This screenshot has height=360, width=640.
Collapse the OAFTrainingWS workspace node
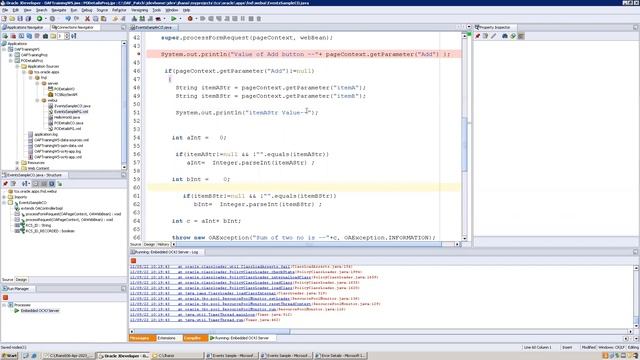pyautogui.click(x=4, y=49)
